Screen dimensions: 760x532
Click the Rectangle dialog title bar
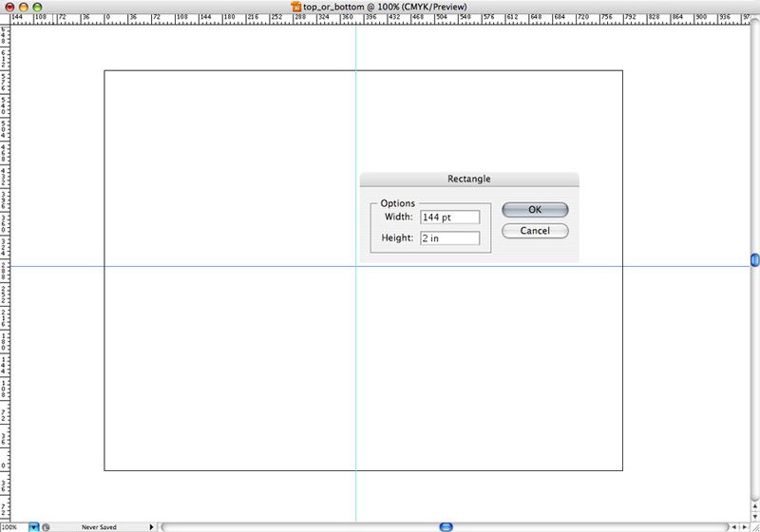(469, 179)
